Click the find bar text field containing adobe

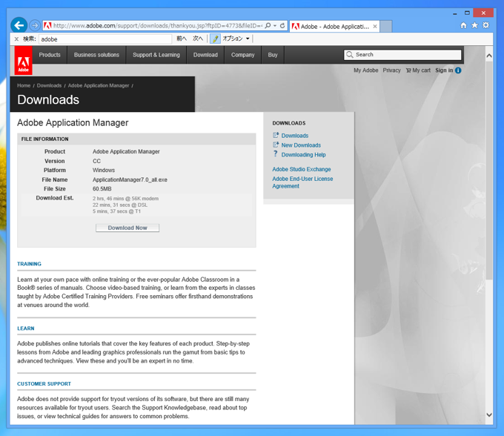pos(105,39)
